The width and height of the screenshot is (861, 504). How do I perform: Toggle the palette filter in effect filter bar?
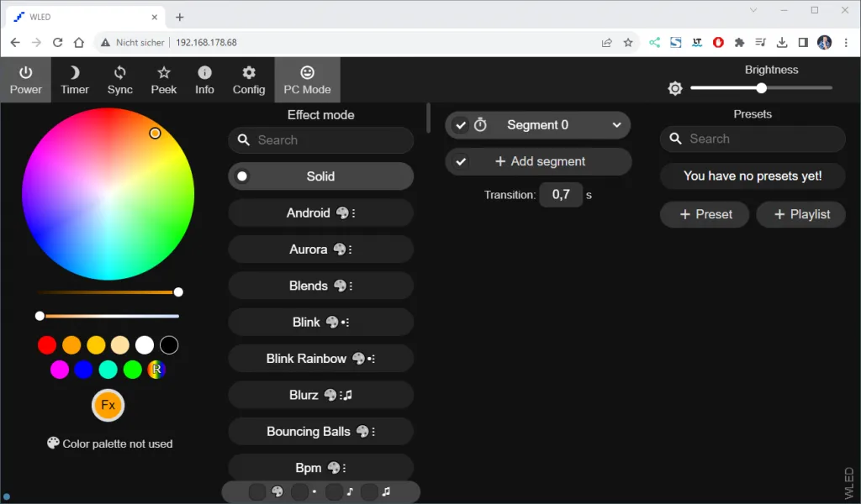click(258, 491)
